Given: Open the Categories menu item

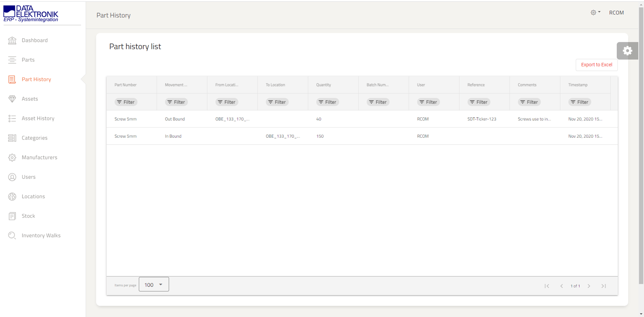Looking at the screenshot, I should [x=34, y=138].
